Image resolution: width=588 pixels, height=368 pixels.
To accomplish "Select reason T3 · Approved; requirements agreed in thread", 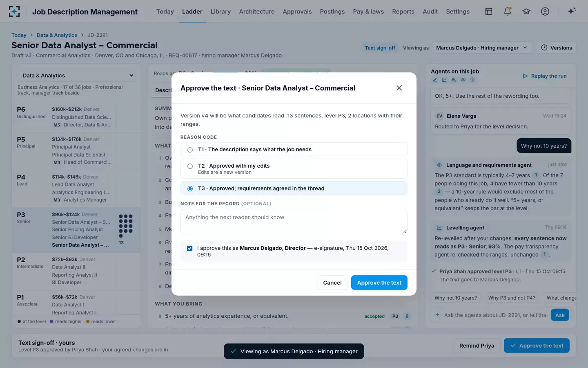I will pyautogui.click(x=294, y=188).
